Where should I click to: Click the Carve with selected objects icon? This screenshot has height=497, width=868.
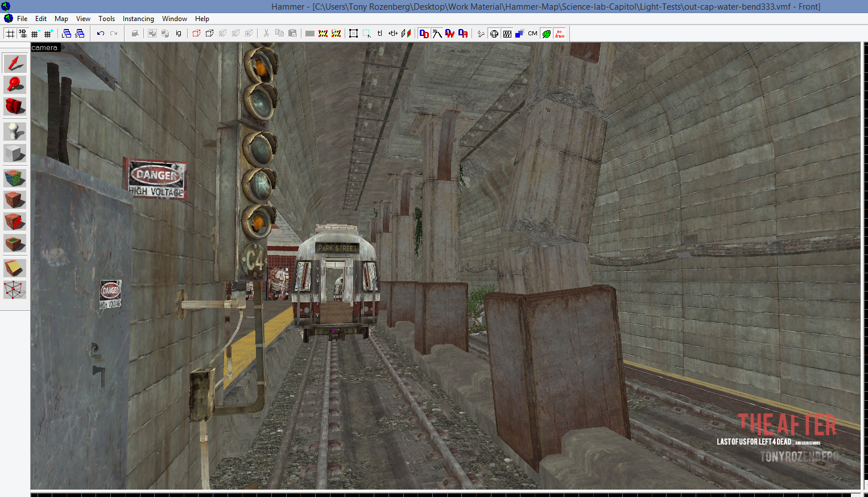tap(135, 34)
